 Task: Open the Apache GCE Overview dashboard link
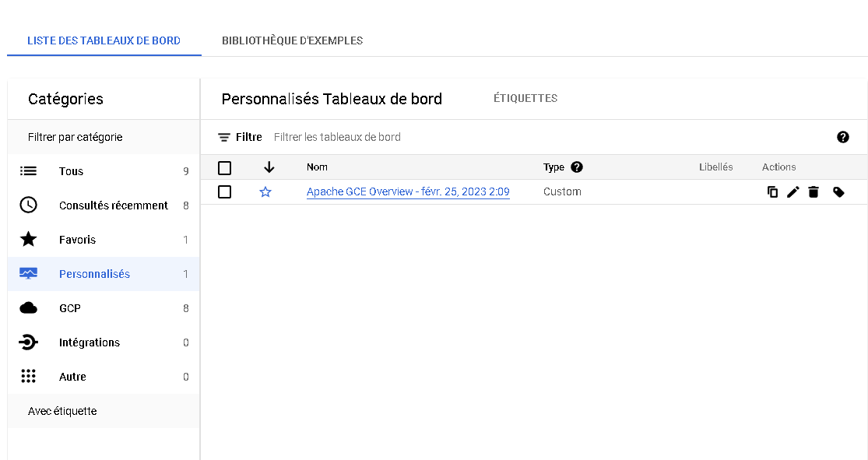(408, 191)
